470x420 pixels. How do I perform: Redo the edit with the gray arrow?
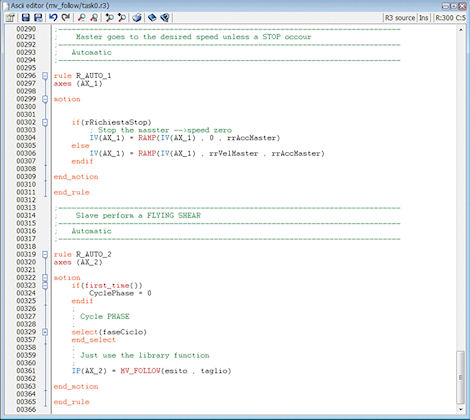(66, 17)
